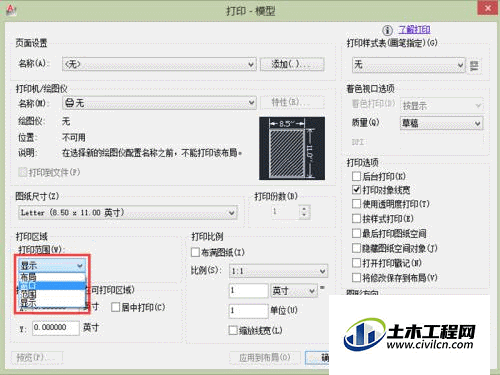Click the AutoCAD logo icon in title bar
Screen dimensions: 500x375
tap(11, 10)
